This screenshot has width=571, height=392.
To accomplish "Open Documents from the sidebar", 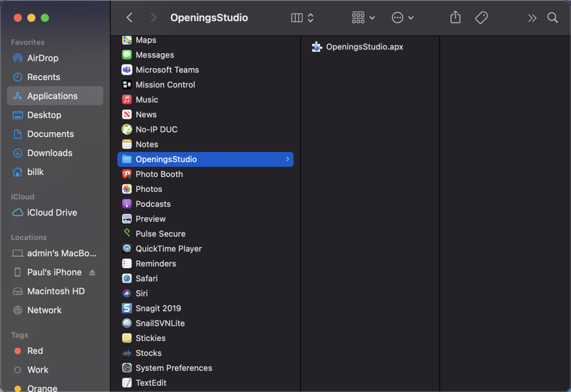I will point(55,134).
